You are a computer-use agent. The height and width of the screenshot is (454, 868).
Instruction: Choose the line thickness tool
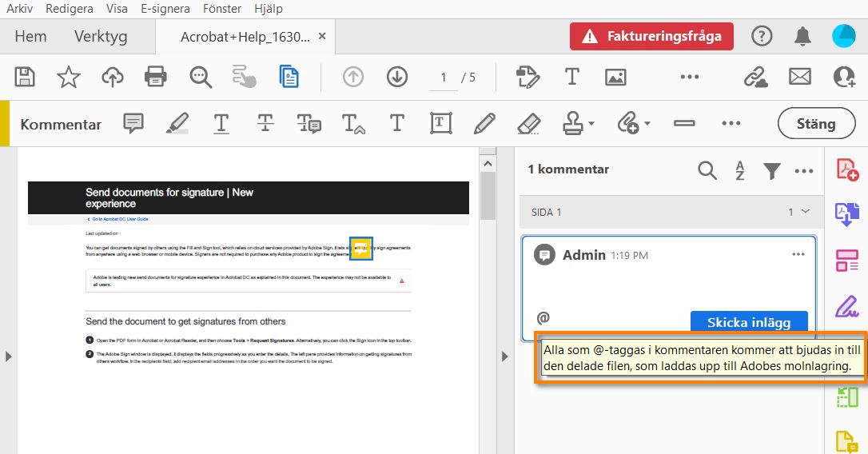coord(684,123)
